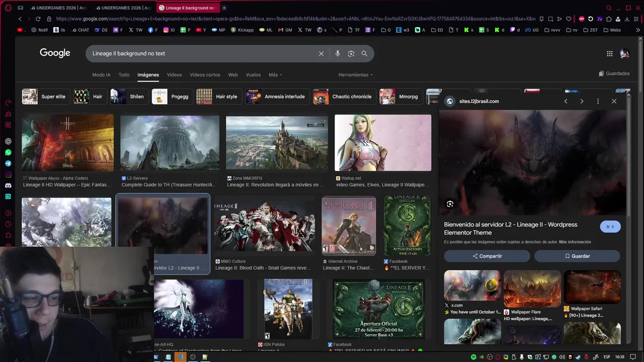Open Más información copyright link
This screenshot has width=644, height=362.
point(575,242)
